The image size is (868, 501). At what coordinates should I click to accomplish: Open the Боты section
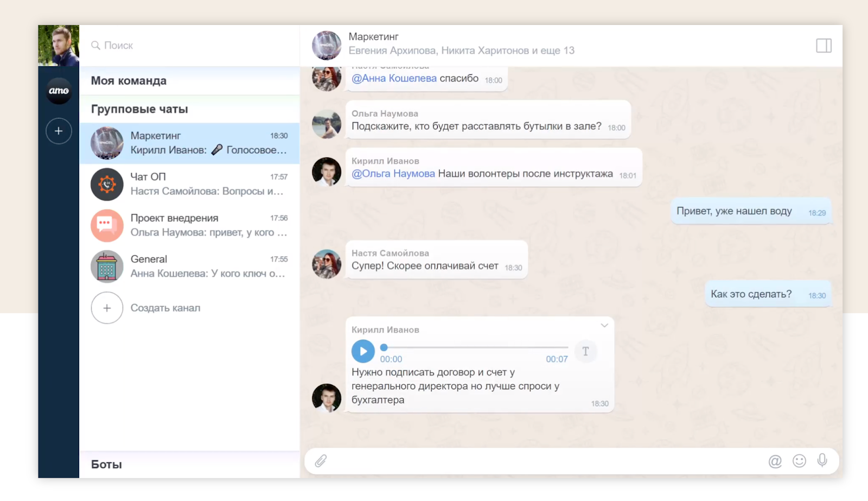point(107,464)
